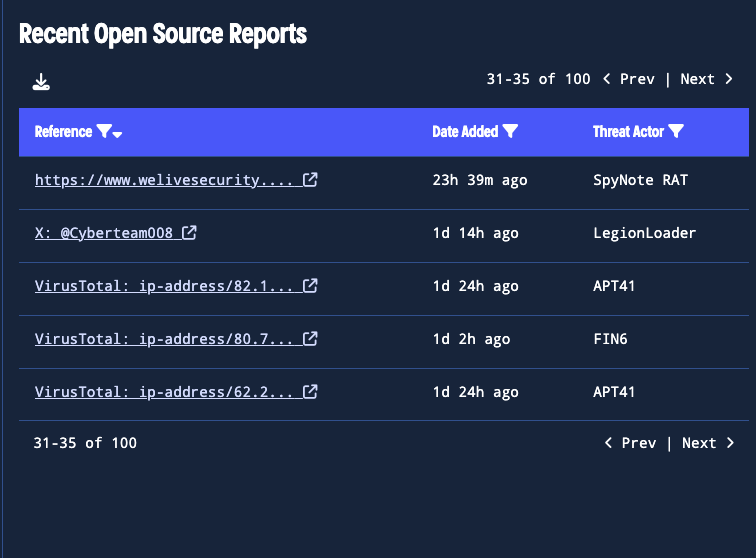Click 1d 24h ago in ip-address/62.2 row
756x558 pixels.
tap(475, 392)
